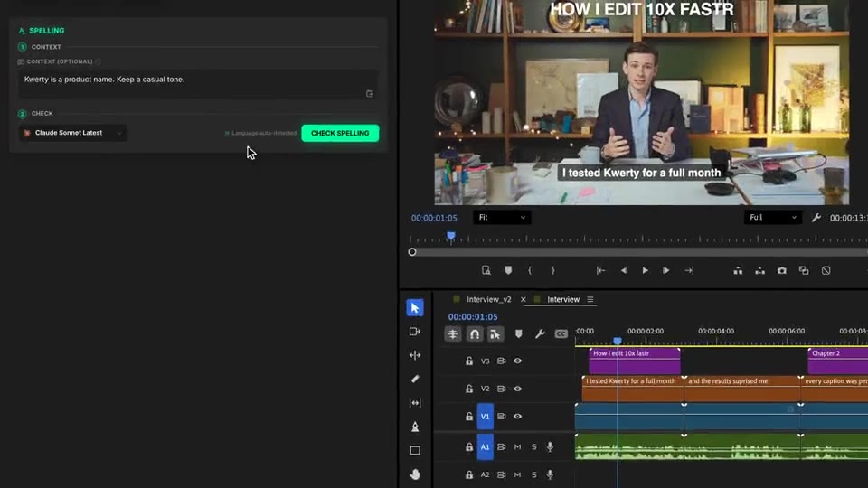Close the Interview_v2 sequence tab

[524, 299]
